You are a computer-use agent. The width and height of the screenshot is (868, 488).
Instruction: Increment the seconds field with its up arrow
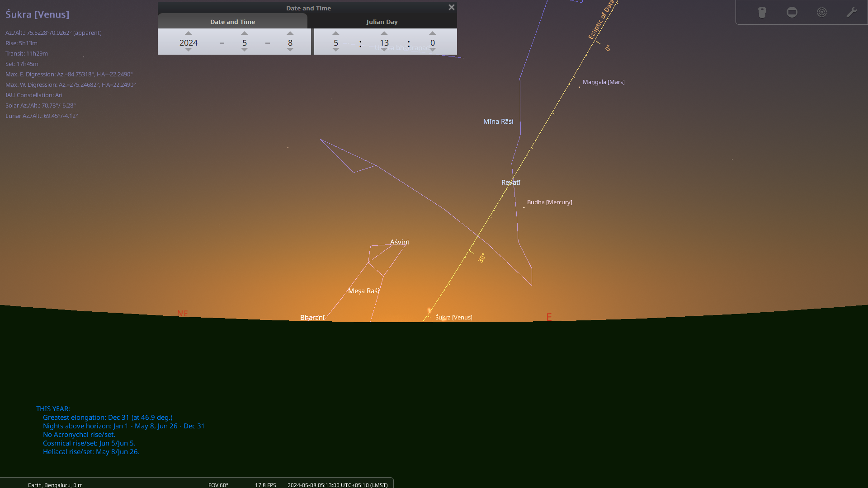(x=433, y=33)
